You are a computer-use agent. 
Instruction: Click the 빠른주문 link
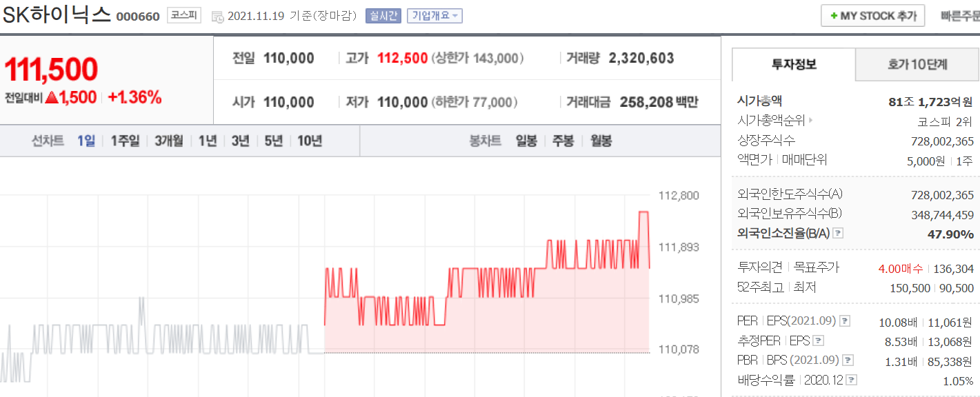960,16
